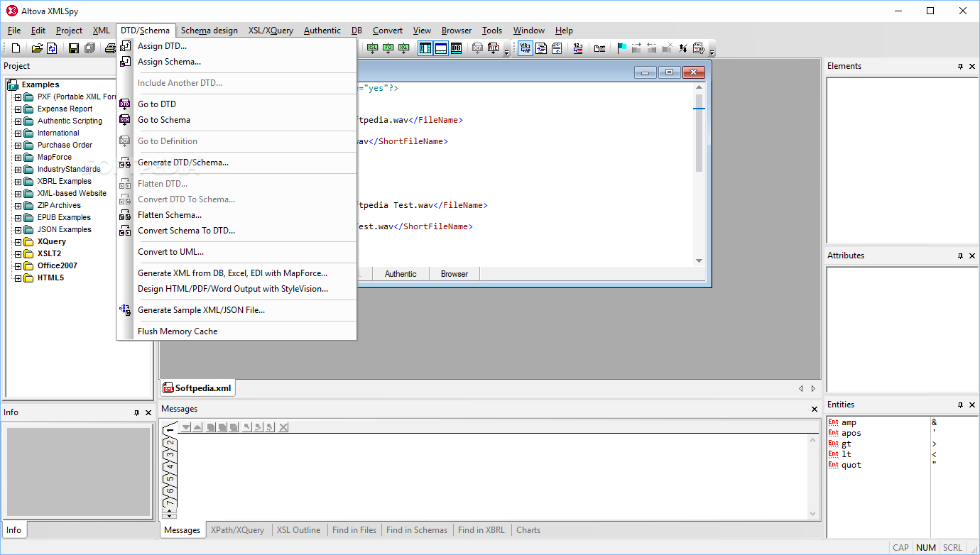
Task: Switch to the Find in Files tab
Action: 354,530
